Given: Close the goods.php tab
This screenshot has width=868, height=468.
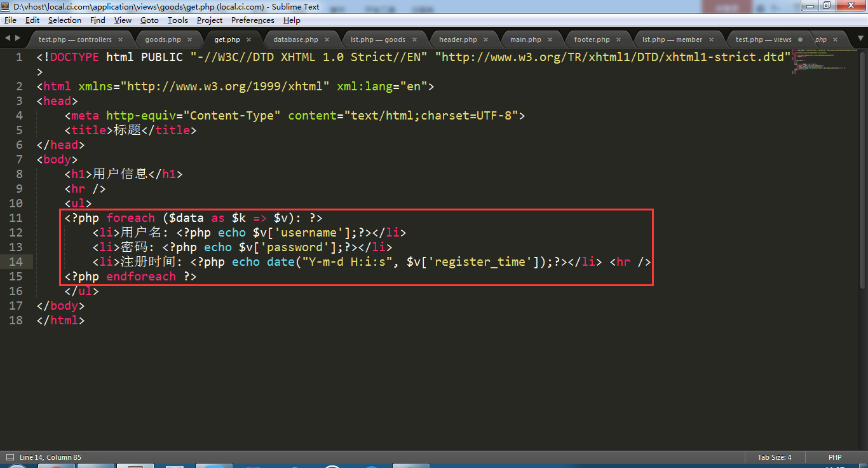Looking at the screenshot, I should 189,39.
